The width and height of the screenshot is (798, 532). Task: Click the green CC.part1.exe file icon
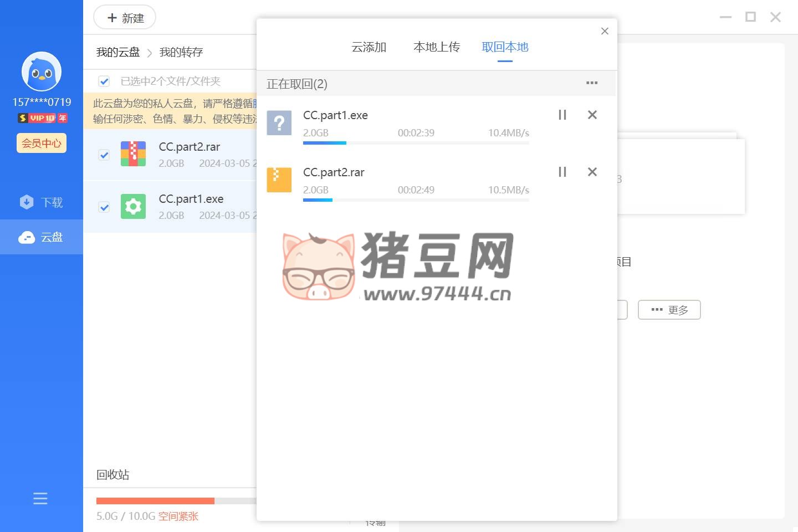coord(133,207)
